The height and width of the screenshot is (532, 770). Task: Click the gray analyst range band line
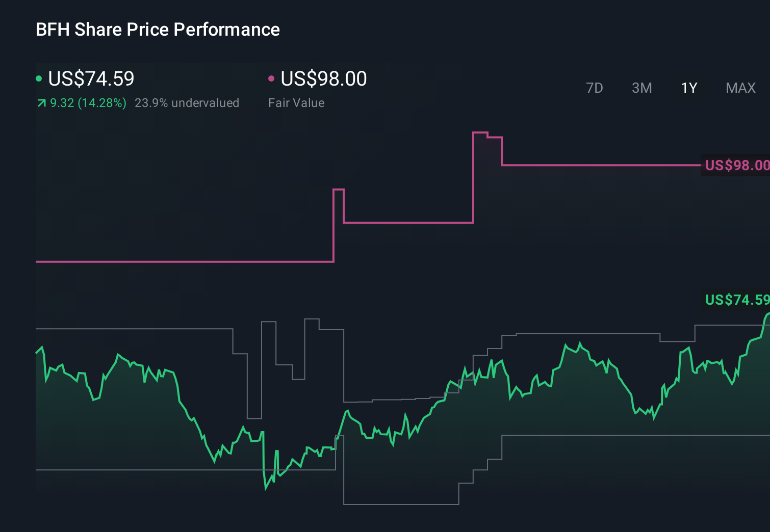click(127, 329)
